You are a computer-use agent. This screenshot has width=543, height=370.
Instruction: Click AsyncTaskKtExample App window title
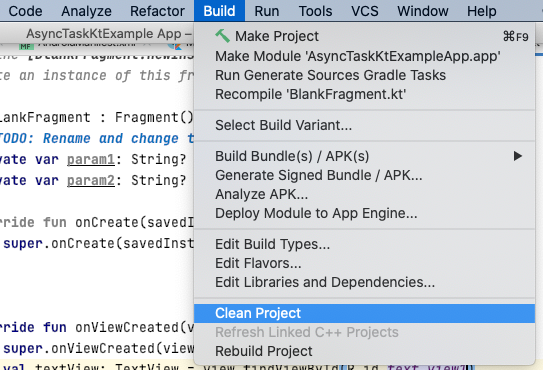(x=109, y=34)
